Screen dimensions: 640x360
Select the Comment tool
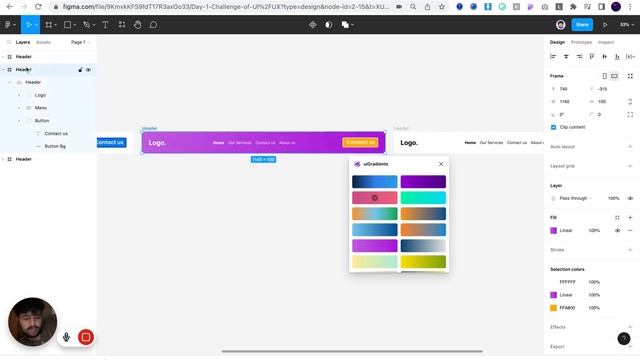153,25
